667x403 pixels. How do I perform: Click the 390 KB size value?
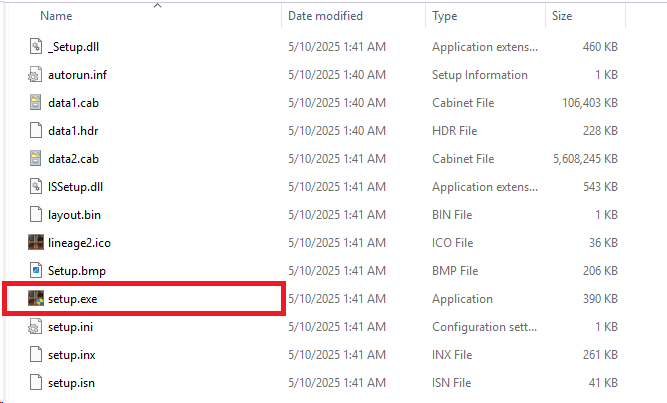(x=600, y=299)
